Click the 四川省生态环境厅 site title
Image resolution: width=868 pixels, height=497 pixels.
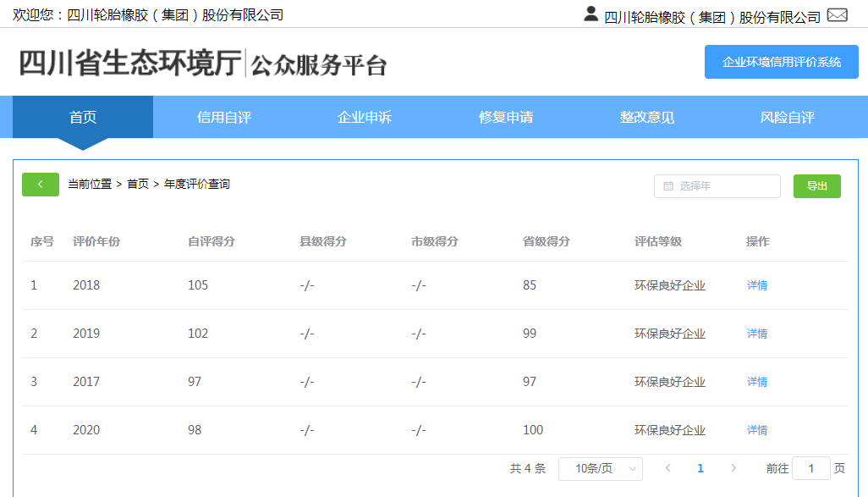[x=130, y=63]
